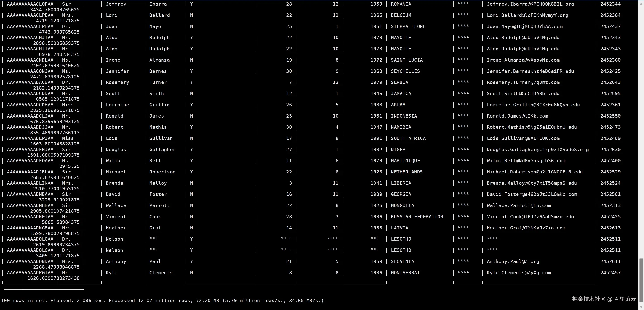644x310 pixels.
Task: Click the ID AAAAAAAAAADPGIAA in the last row
Action: tap(30, 272)
